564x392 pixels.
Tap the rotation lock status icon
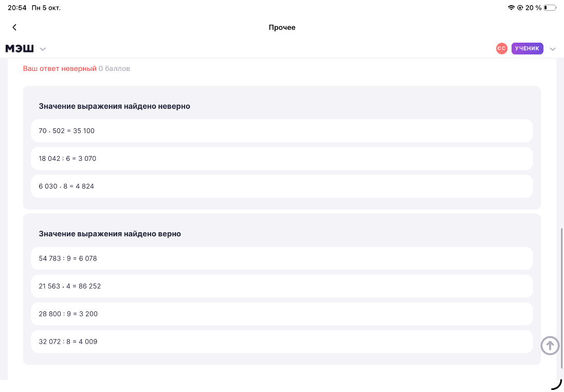(x=520, y=8)
